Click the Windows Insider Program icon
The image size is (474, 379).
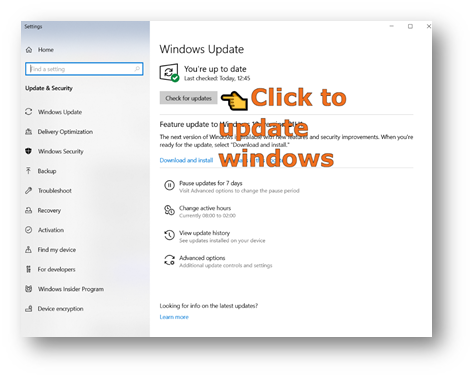pos(29,289)
